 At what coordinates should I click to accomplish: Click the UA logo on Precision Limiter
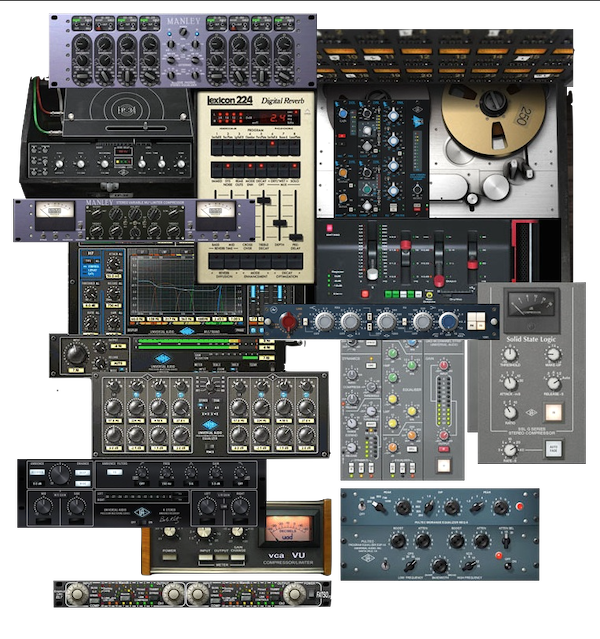tap(162, 358)
